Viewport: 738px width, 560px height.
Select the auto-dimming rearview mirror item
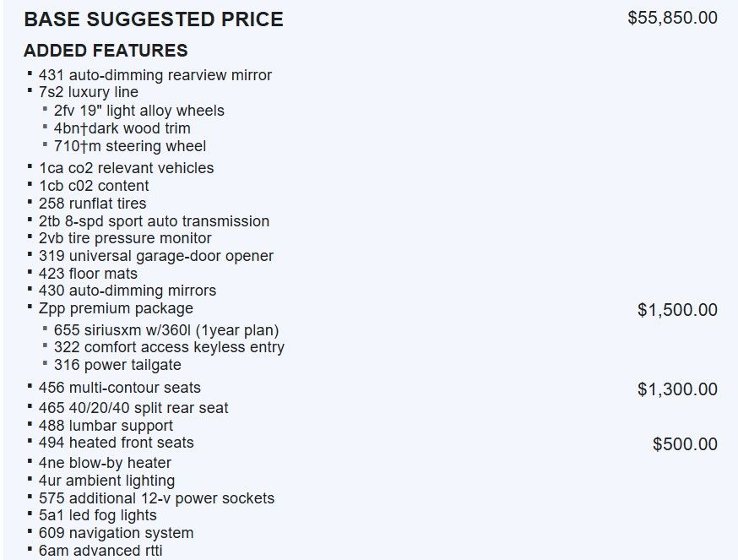pos(155,75)
